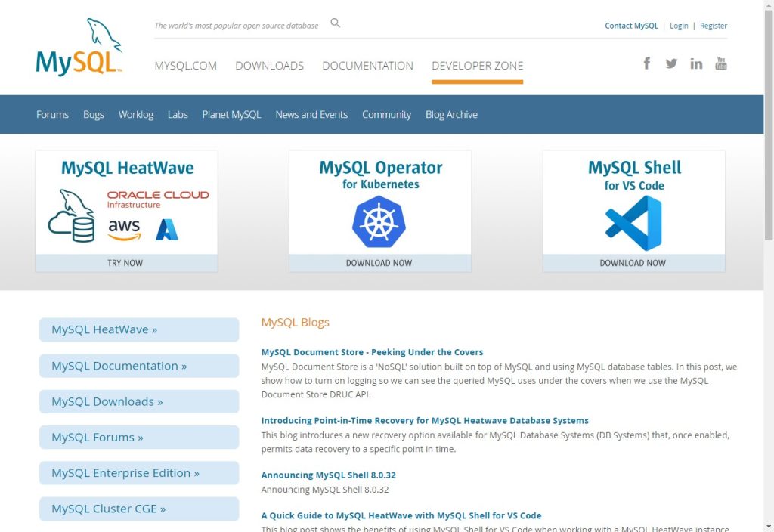This screenshot has width=774, height=532.
Task: Open Blog Archive in navbar
Action: coord(452,115)
